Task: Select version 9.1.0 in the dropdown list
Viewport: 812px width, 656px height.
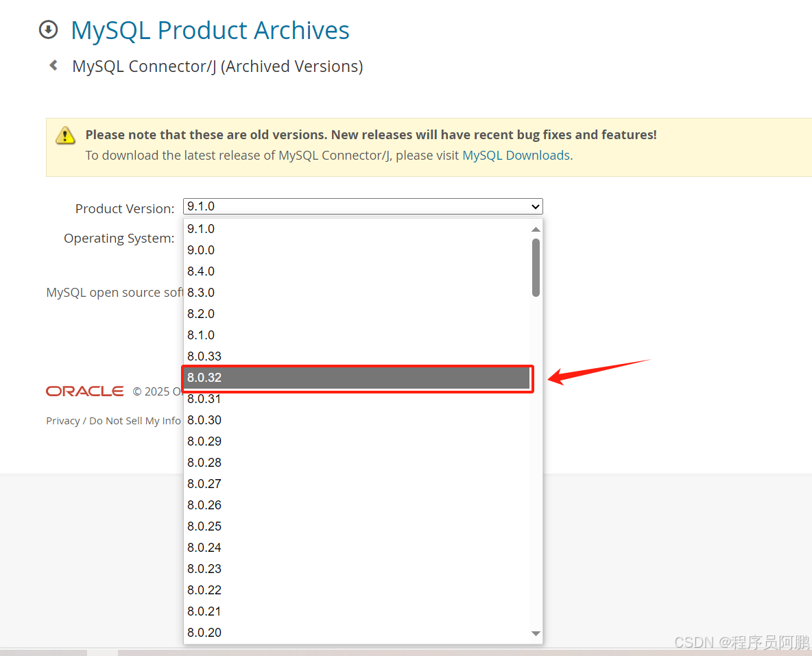Action: point(357,229)
